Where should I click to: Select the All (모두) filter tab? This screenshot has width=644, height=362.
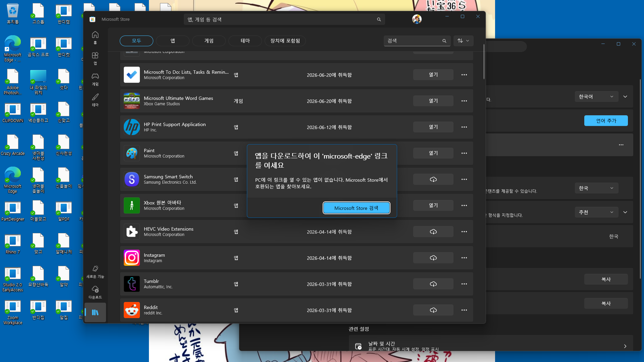[137, 41]
